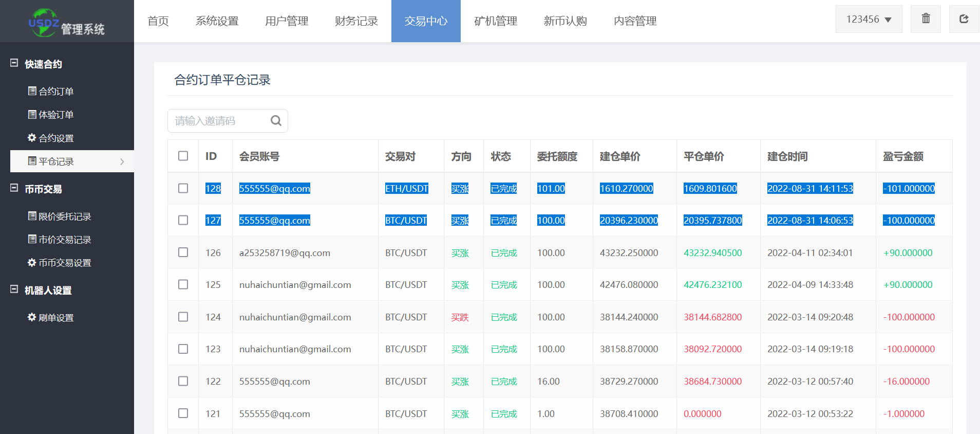Screen dimensions: 980x434
Task: Open the 矿机管理 top menu
Action: click(495, 21)
